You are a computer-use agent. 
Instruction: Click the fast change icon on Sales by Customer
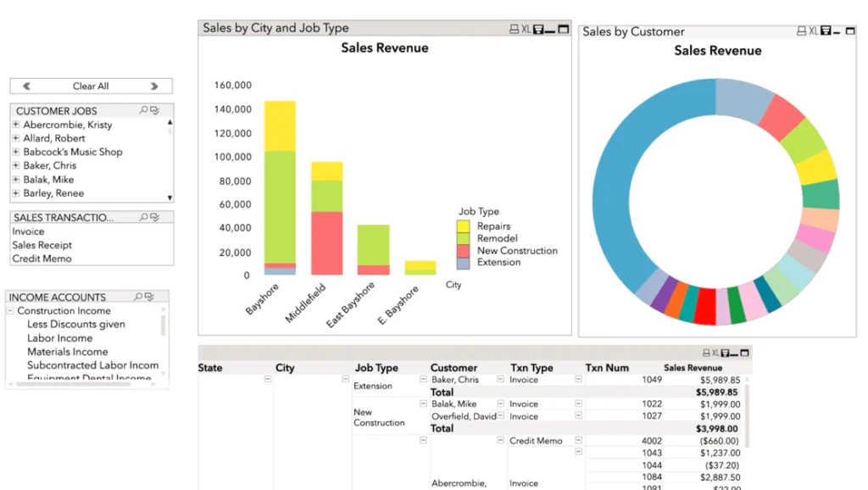(826, 31)
